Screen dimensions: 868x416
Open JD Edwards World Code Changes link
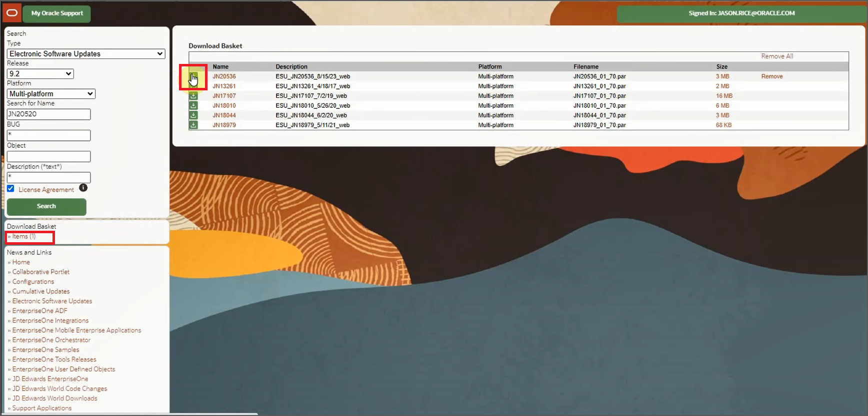point(59,389)
